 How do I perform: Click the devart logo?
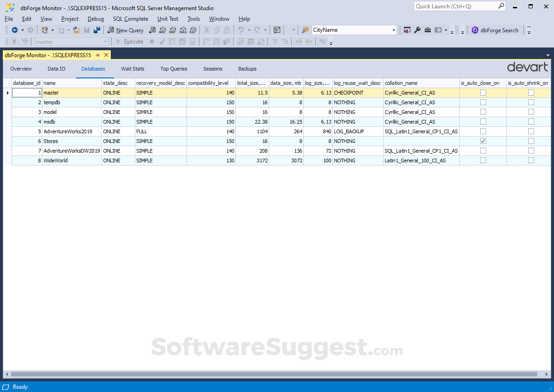528,67
